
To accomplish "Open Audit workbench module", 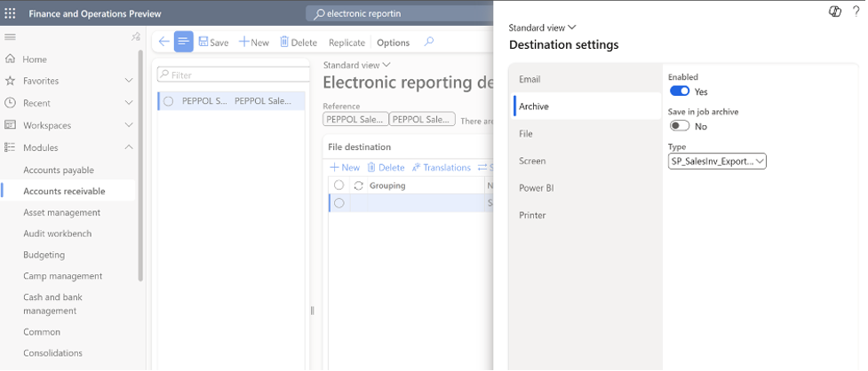I will tap(58, 233).
